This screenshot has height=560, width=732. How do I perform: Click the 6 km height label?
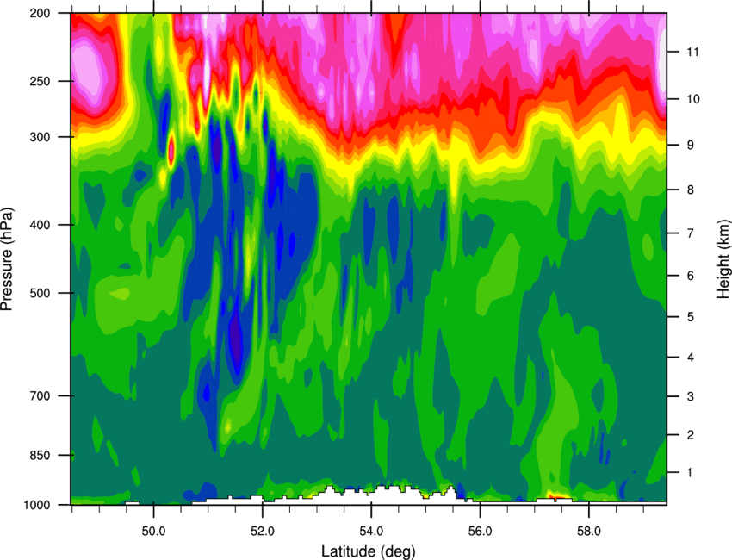coord(690,276)
